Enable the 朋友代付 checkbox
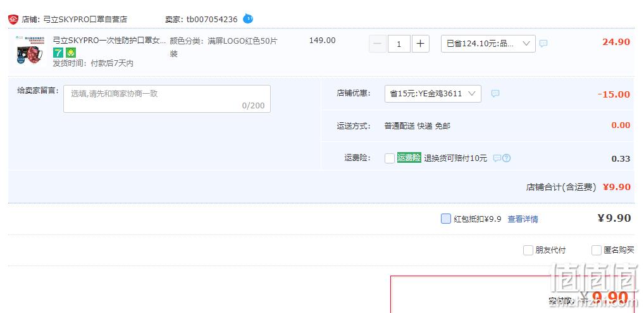 coord(528,250)
